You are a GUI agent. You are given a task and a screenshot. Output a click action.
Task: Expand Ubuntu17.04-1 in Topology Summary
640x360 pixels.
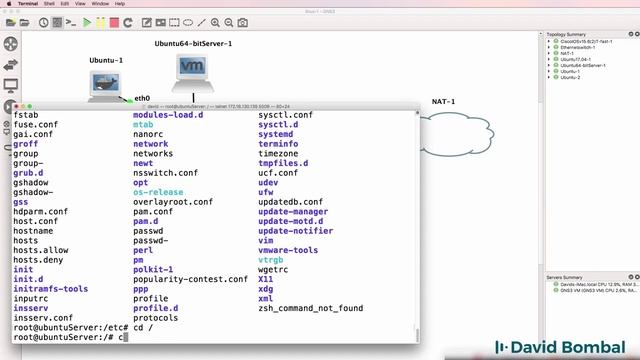(549, 59)
